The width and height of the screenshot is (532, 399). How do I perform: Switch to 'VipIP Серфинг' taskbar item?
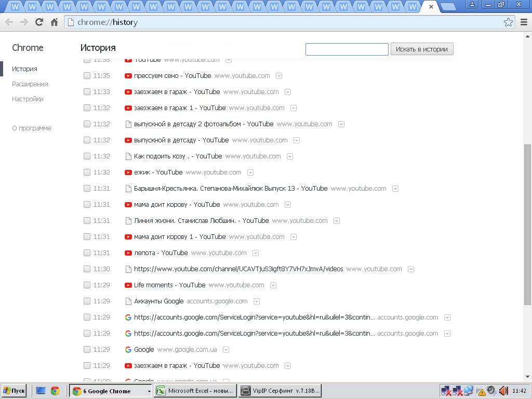(280, 391)
